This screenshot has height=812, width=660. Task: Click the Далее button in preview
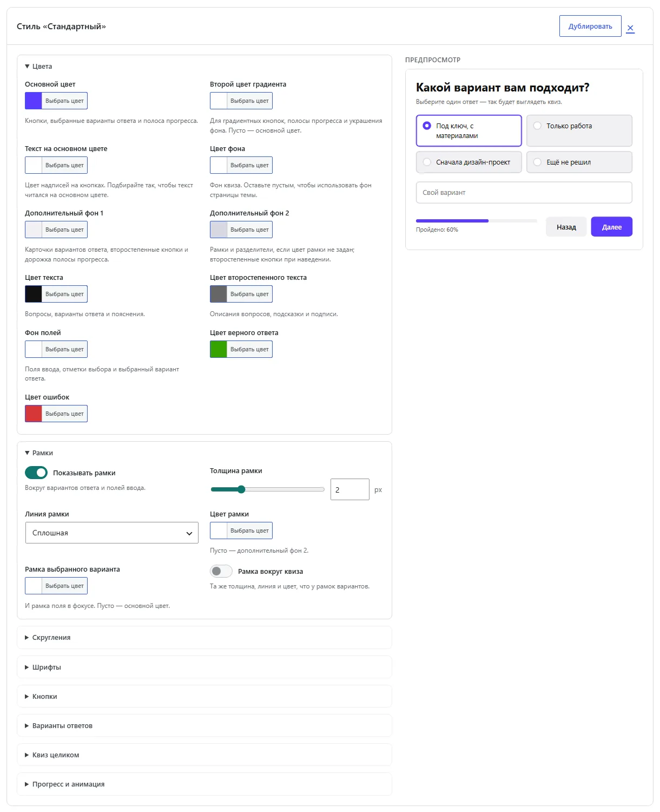coord(612,227)
